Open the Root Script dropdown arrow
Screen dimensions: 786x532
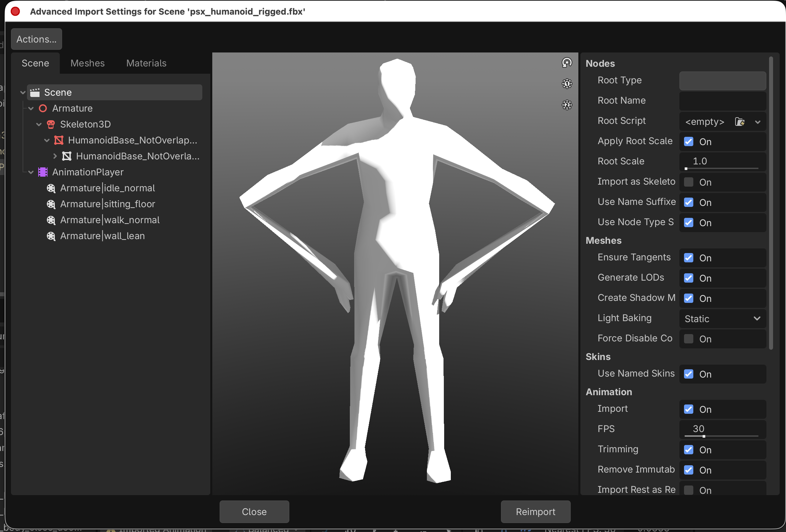click(x=757, y=122)
